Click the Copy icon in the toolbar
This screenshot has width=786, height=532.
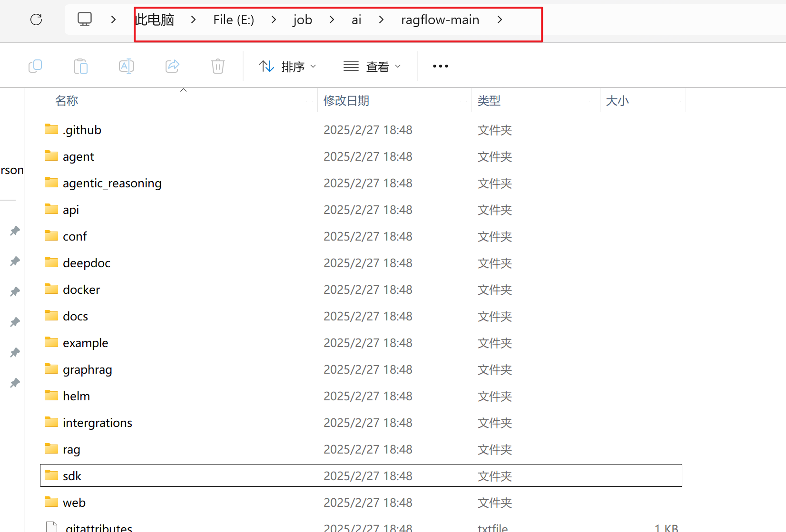pyautogui.click(x=35, y=66)
